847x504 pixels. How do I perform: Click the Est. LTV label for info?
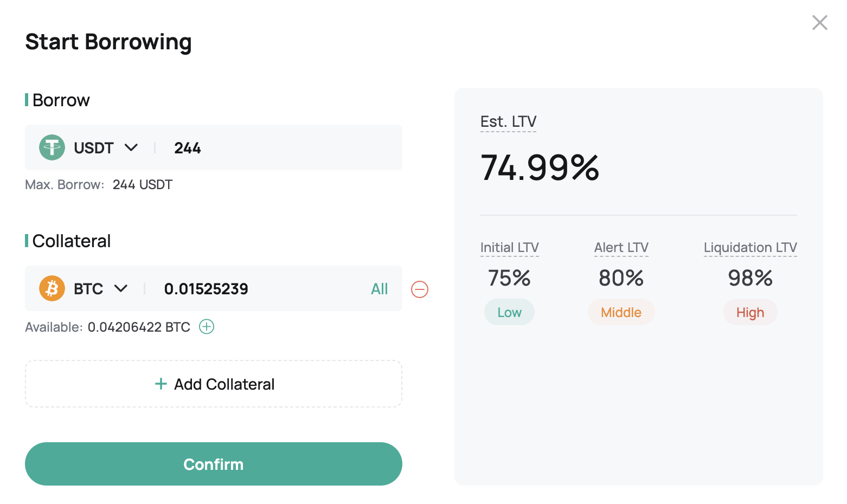point(508,122)
